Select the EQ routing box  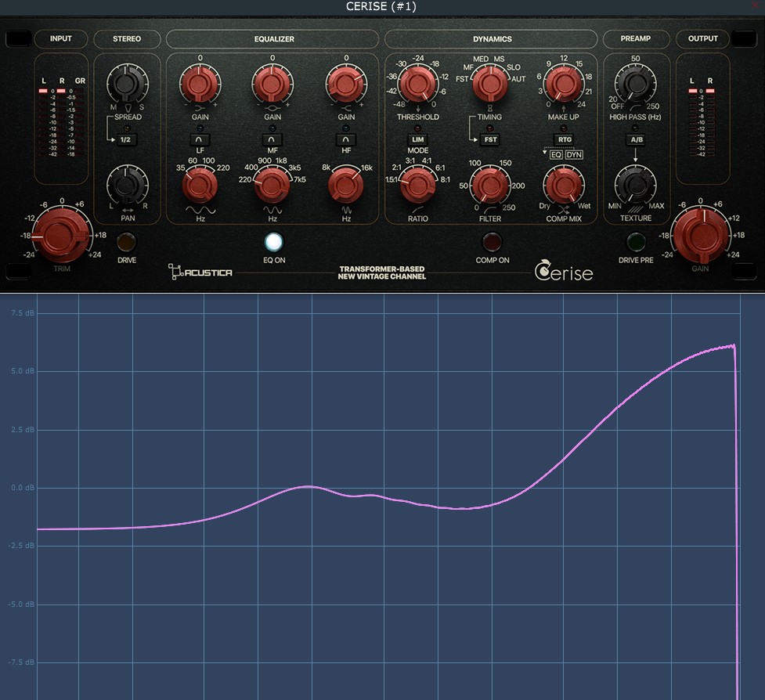pos(556,154)
